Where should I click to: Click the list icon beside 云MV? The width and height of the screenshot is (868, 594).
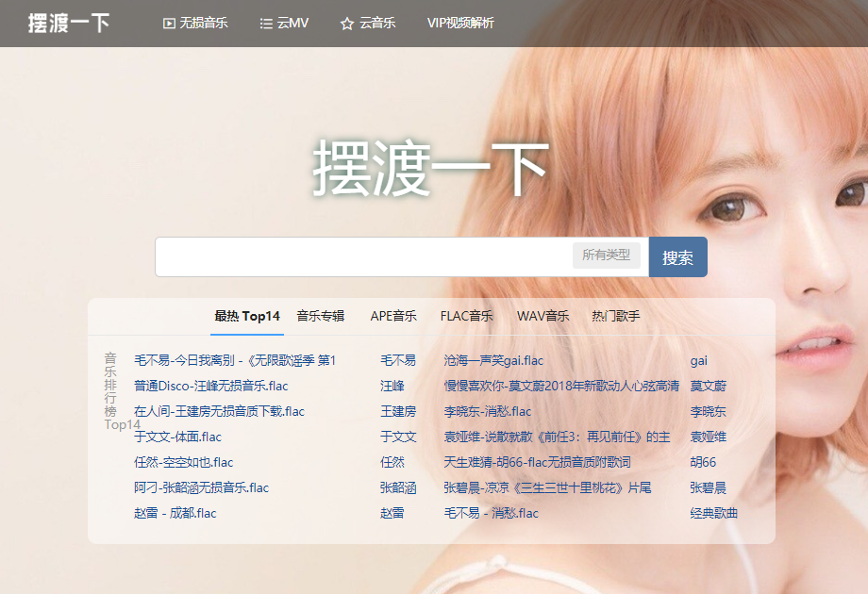coord(267,24)
